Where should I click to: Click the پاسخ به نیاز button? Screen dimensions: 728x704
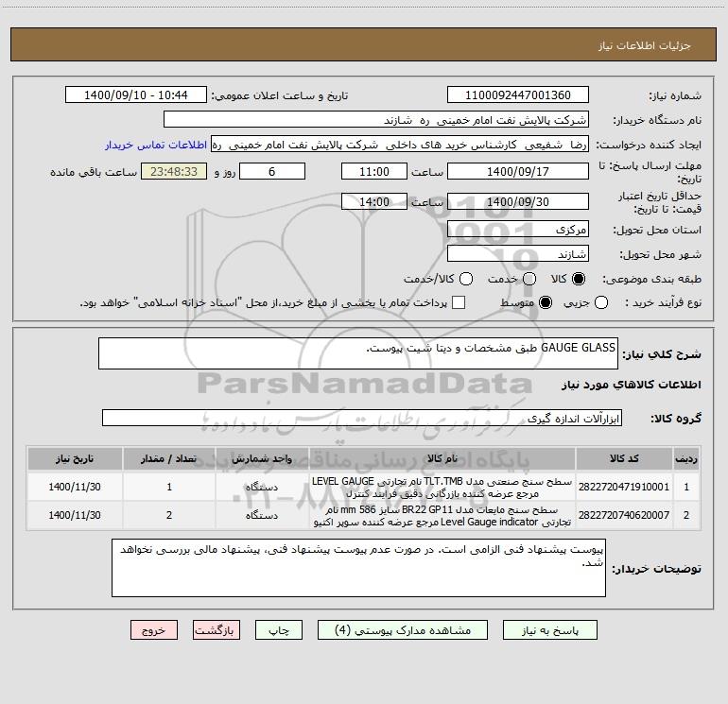point(549,630)
